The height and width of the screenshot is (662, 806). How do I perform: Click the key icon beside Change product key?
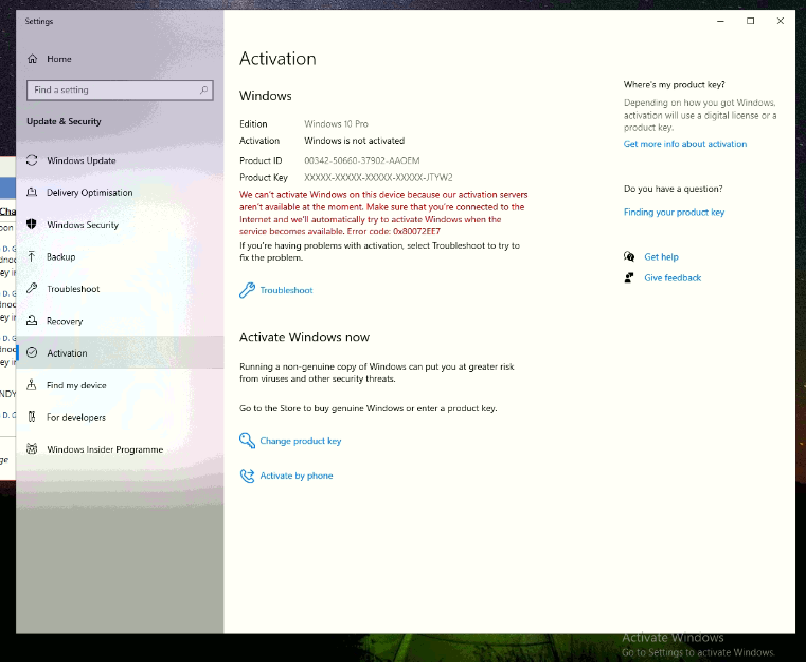pyautogui.click(x=247, y=440)
